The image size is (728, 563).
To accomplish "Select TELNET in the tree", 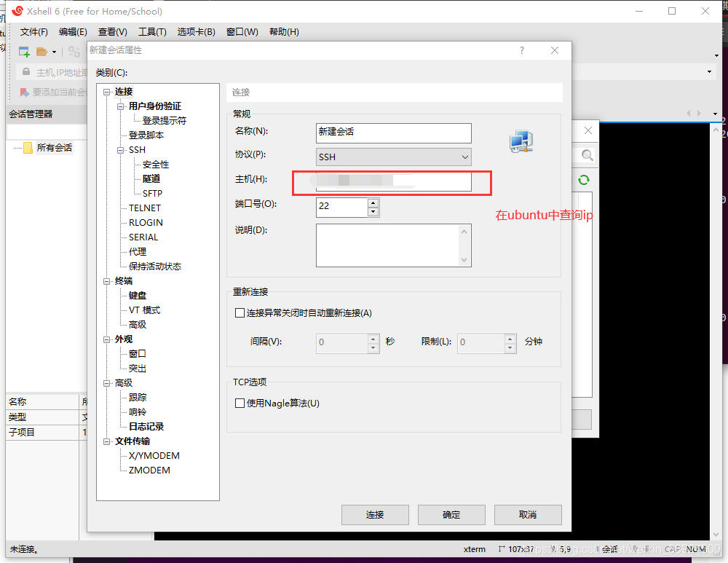I will [144, 208].
